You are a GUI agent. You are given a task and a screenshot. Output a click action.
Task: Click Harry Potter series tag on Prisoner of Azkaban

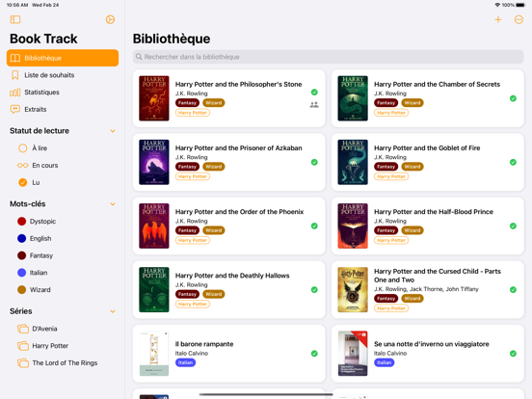click(193, 176)
